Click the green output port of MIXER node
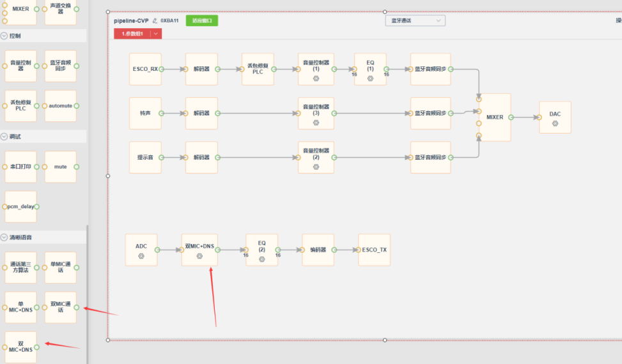Viewport: 622px width, 364px height. pyautogui.click(x=511, y=118)
